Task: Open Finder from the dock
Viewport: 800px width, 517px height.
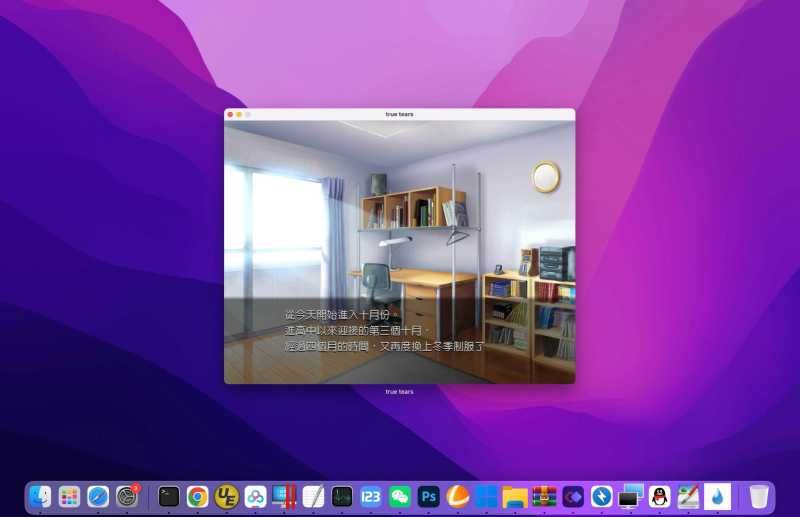Action: click(41, 497)
